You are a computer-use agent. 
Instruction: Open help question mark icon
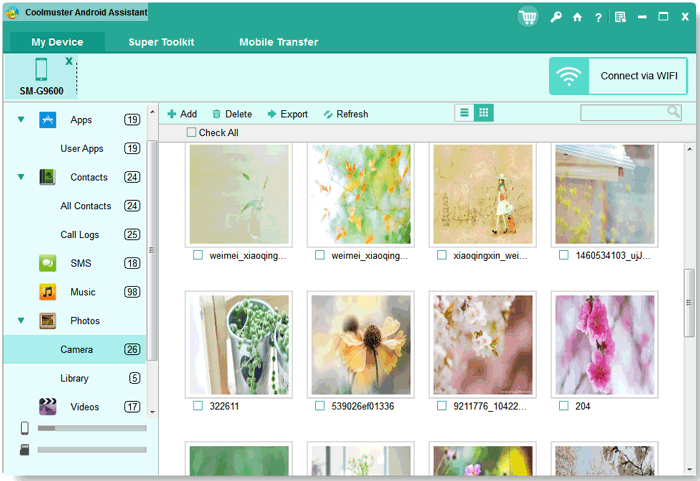pyautogui.click(x=598, y=18)
